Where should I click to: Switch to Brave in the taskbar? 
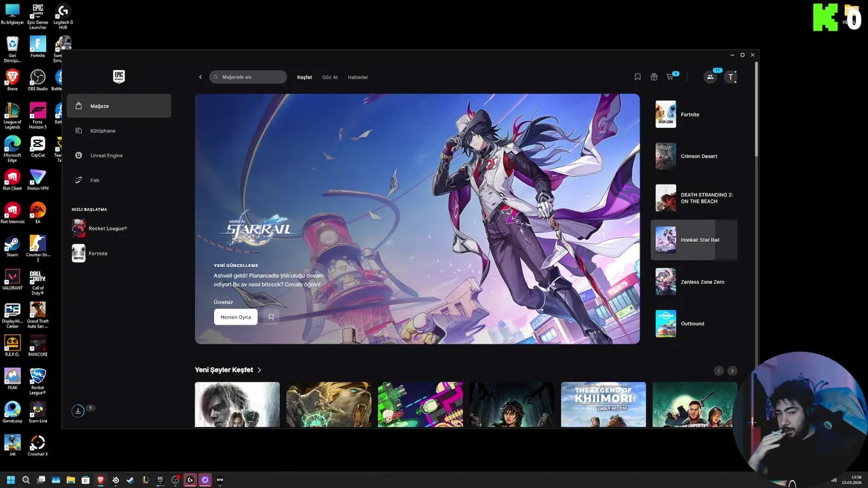click(x=100, y=480)
